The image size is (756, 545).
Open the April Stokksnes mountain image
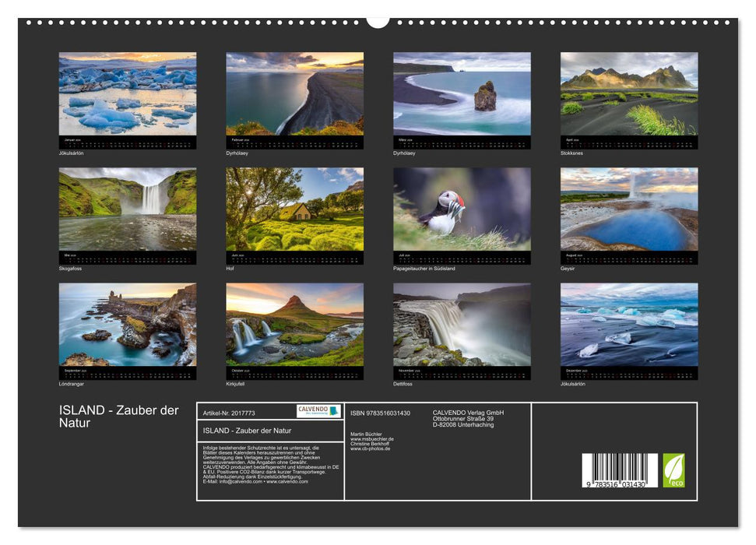pyautogui.click(x=627, y=93)
